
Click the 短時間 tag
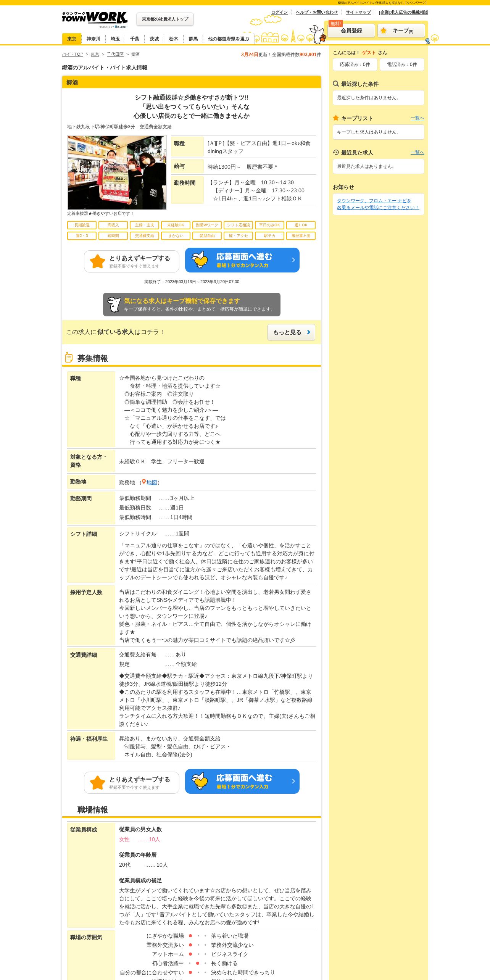pyautogui.click(x=113, y=236)
